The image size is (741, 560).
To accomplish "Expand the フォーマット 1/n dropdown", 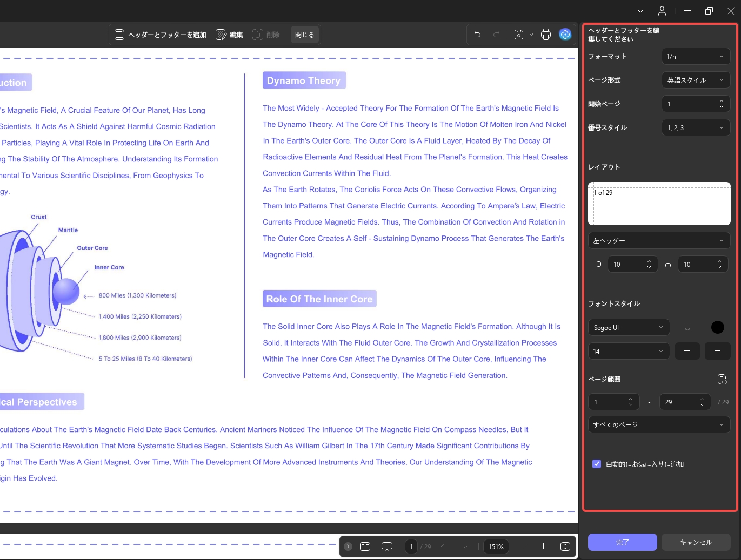I will 696,56.
